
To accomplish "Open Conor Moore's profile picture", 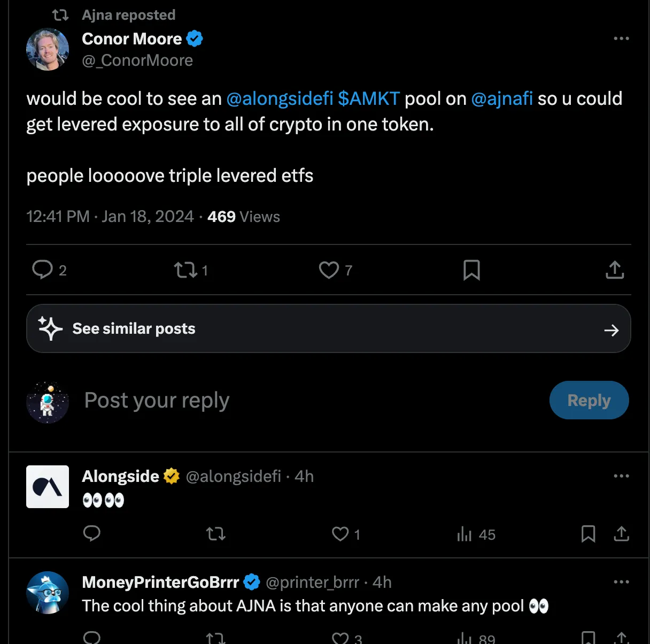I will (48, 49).
